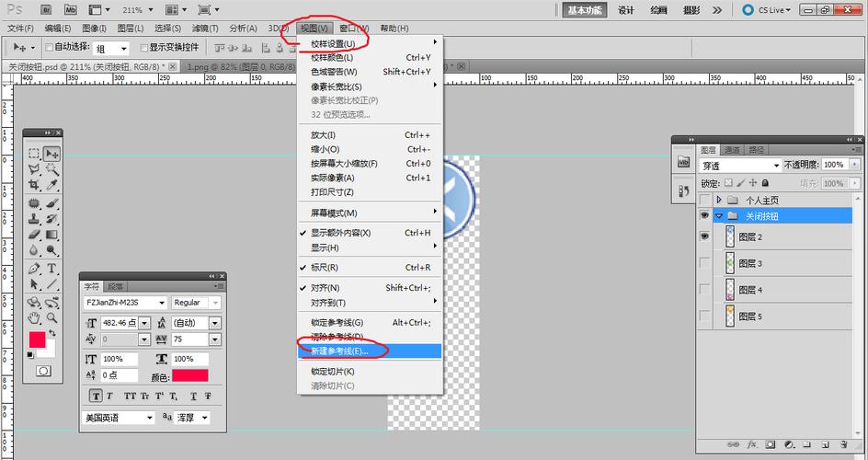Choose 锁定参考线(G) from the menu
868x460 pixels.
370,322
